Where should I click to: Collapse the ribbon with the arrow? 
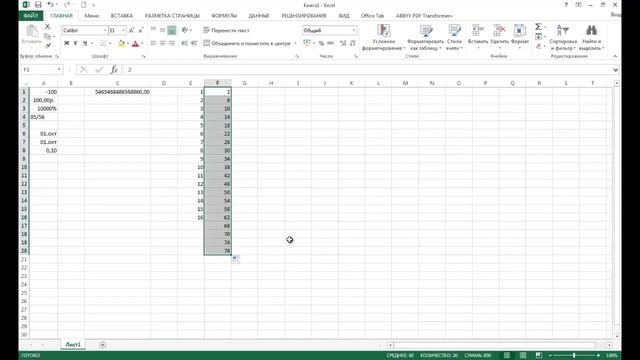(x=615, y=56)
